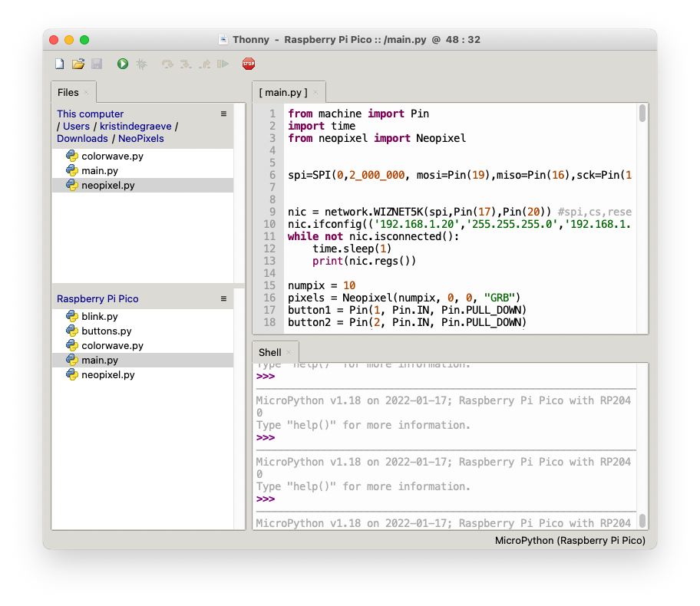Navigate to kristindegraeve folder in path
Image resolution: width=700 pixels, height=606 pixels.
[x=136, y=127]
